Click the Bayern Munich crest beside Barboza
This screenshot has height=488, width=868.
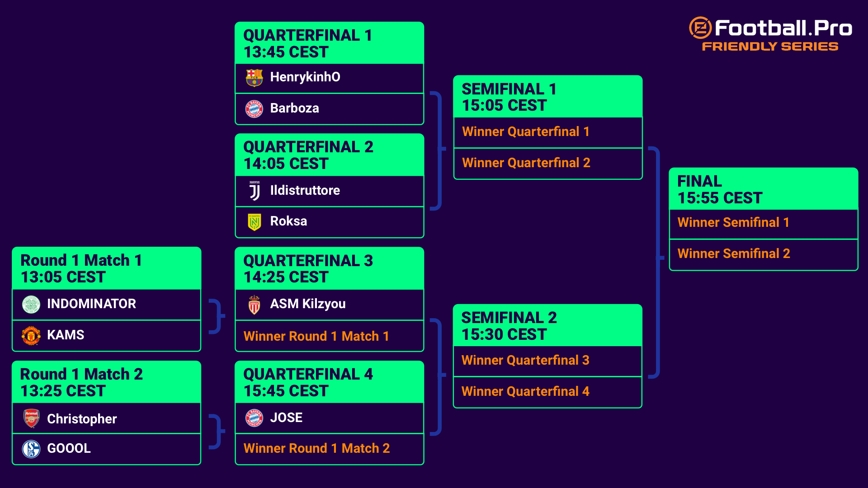254,108
